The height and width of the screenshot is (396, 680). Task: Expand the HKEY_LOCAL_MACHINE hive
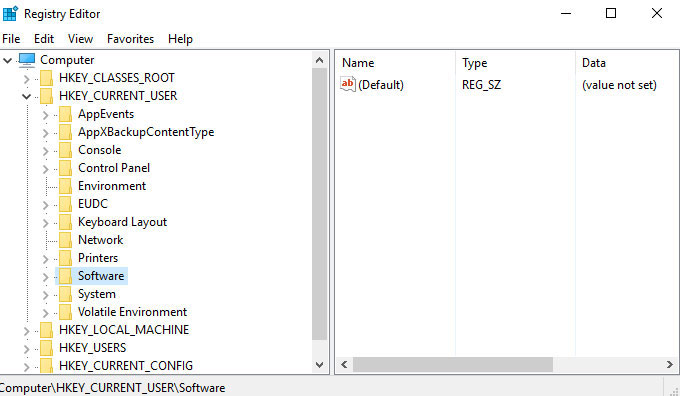point(26,331)
